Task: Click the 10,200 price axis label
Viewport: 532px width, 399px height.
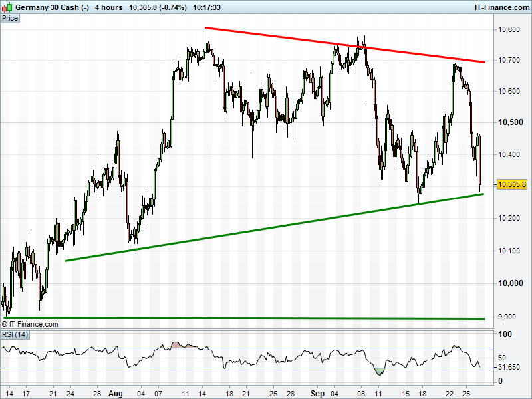Action: [509, 218]
